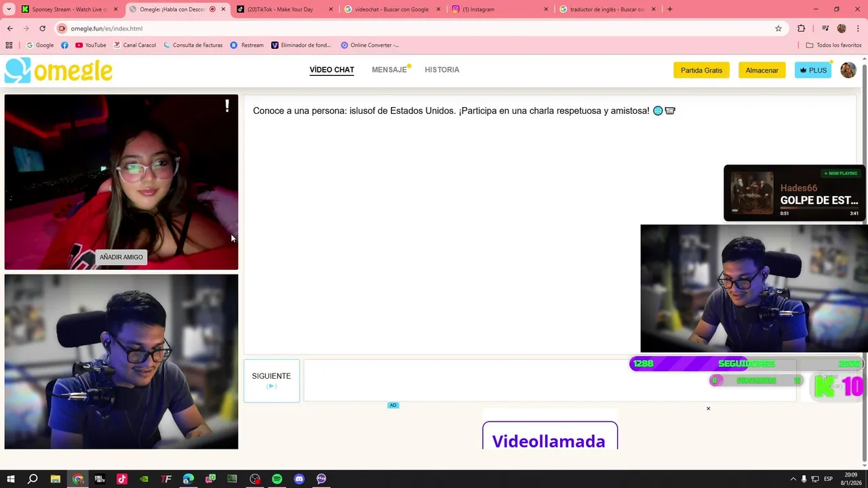Open Consulta de Facturas bookmark
The image size is (868, 488).
click(193, 45)
